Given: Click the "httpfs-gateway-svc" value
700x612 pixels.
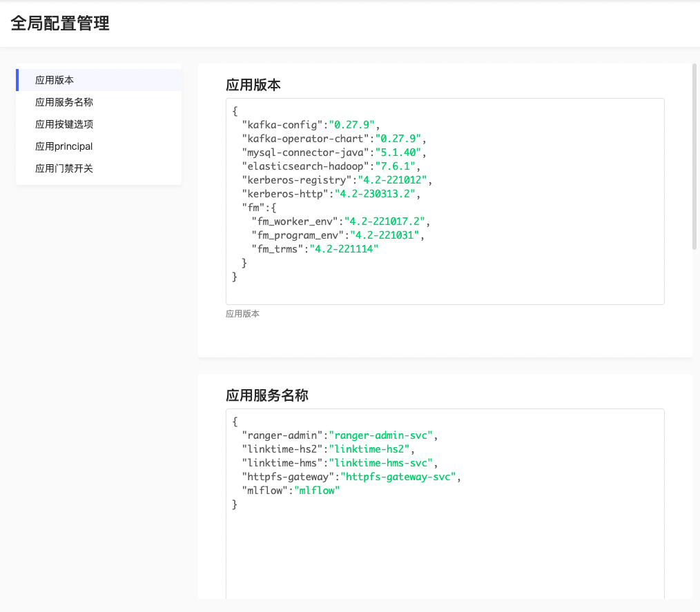Looking at the screenshot, I should pos(398,477).
